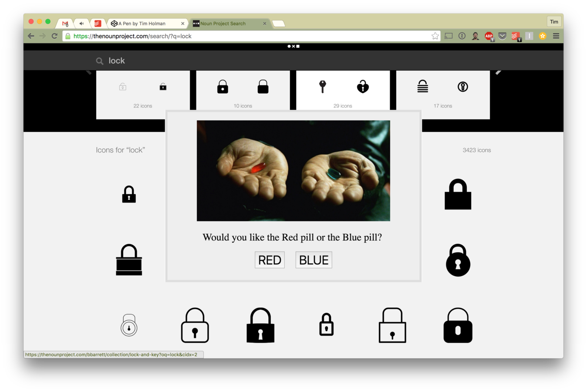Open the thin-outline square padlock icon

[x=392, y=325]
